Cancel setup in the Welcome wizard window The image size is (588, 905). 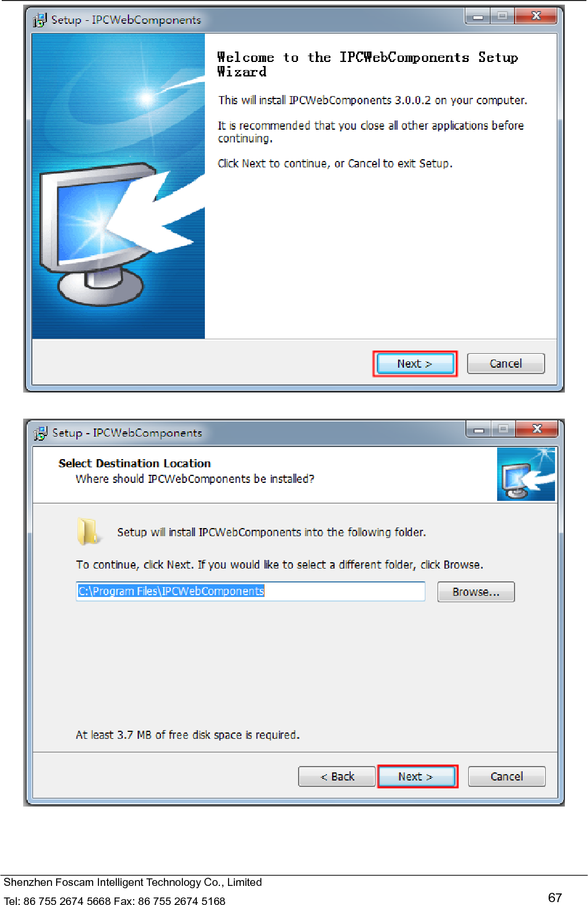(x=506, y=364)
